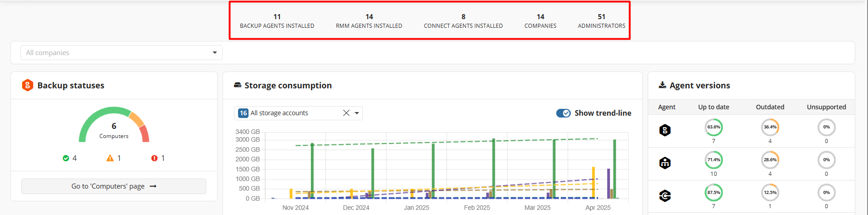The image size is (868, 215).
Task: Click the orange warning status icon
Action: tap(110, 158)
